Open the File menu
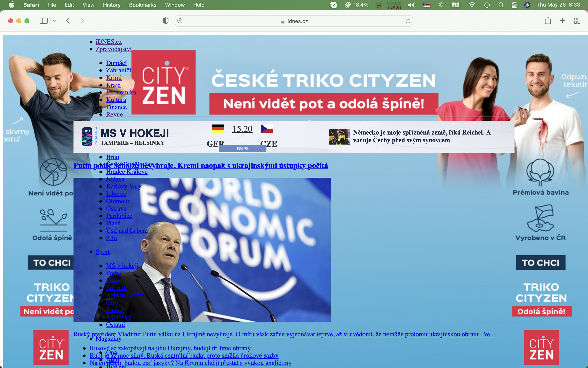The height and width of the screenshot is (368, 588). [x=51, y=5]
